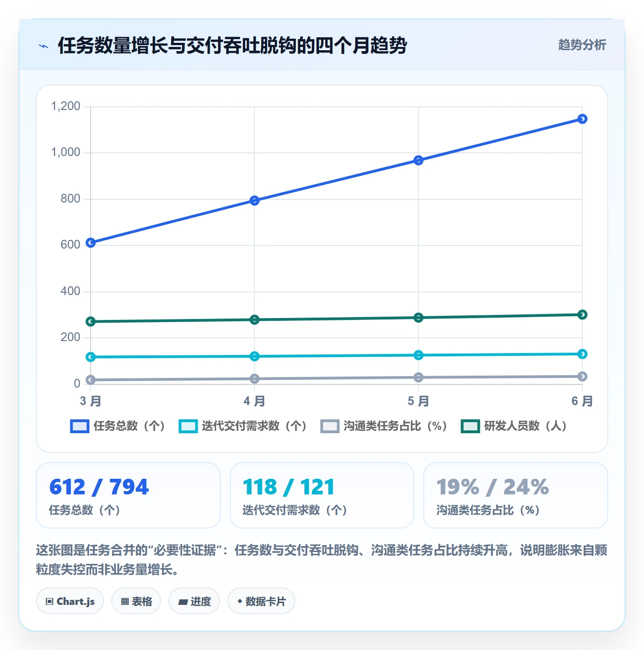This screenshot has height=650, width=644.
Task: Click the bar icon in 进度 chip
Action: click(x=183, y=602)
